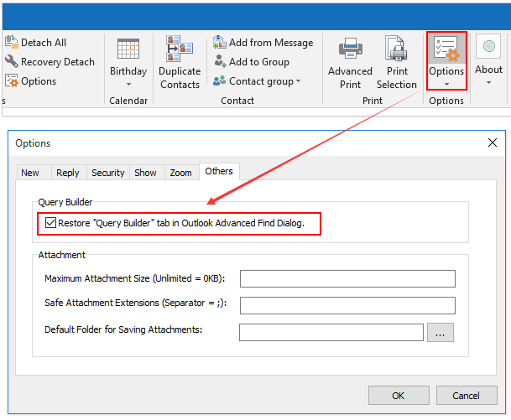Click the Print Selection icon
The height and width of the screenshot is (420, 511).
pyautogui.click(x=396, y=49)
